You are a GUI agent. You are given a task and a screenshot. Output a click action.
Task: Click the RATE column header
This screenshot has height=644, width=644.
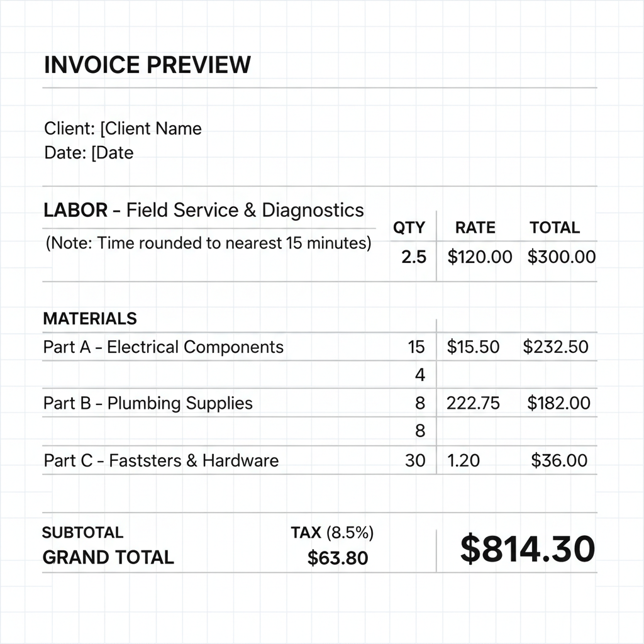475,228
